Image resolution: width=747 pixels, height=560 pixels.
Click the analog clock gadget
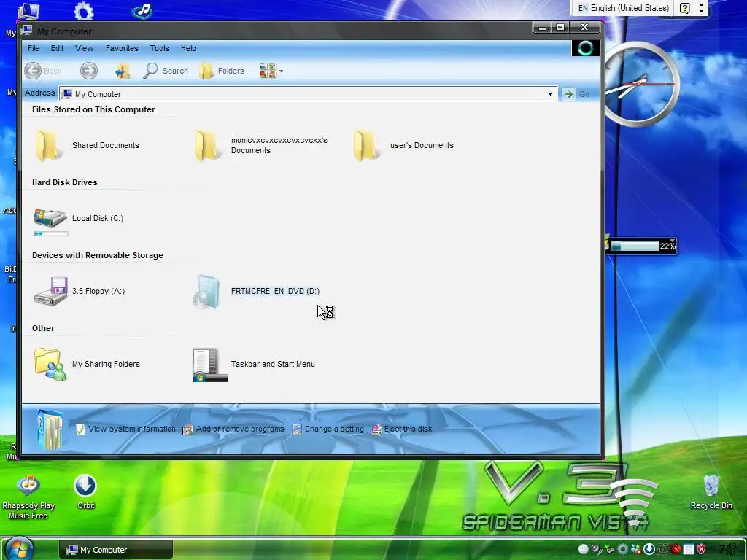coord(640,84)
